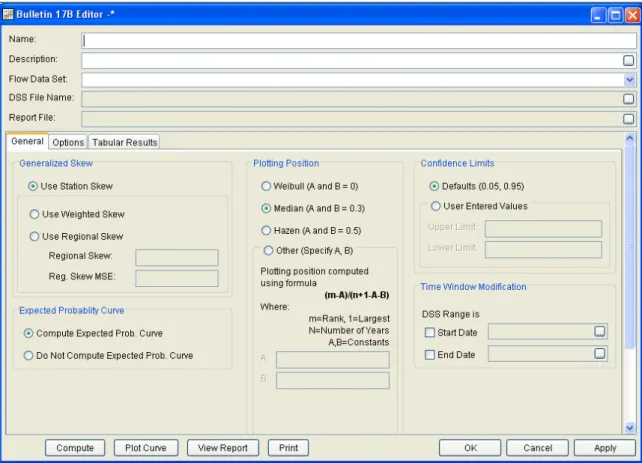
Task: Click the 'DSS Range is' label
Action: click(x=450, y=314)
